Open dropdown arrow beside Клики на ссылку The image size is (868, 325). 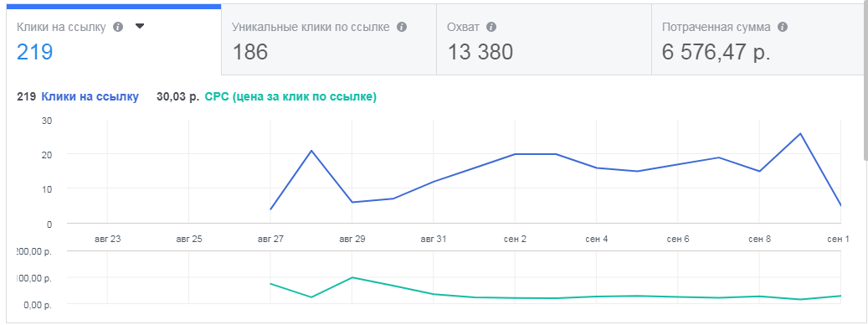[x=140, y=26]
